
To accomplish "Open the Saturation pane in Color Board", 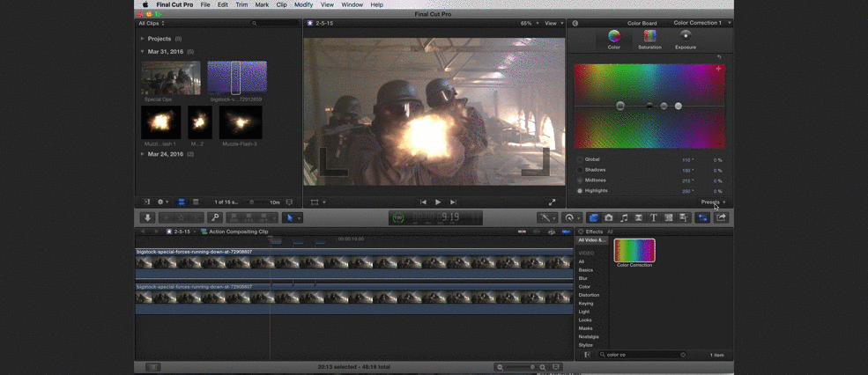I will pos(649,39).
